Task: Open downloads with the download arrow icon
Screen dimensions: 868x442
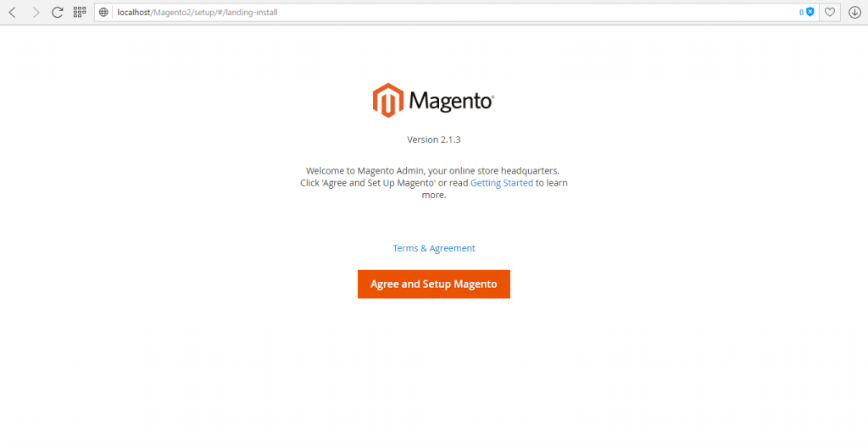Action: [854, 12]
